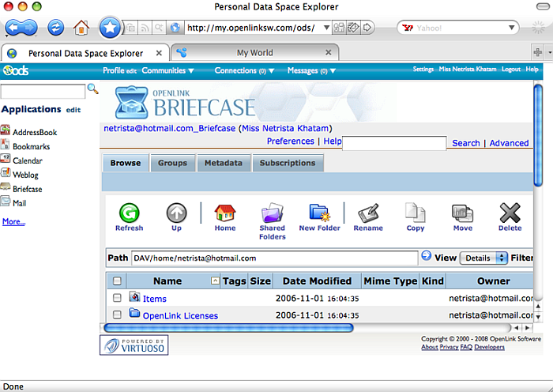Screen dimensions: 553x392
Task: Create a folder with New Folder icon
Action: click(319, 213)
